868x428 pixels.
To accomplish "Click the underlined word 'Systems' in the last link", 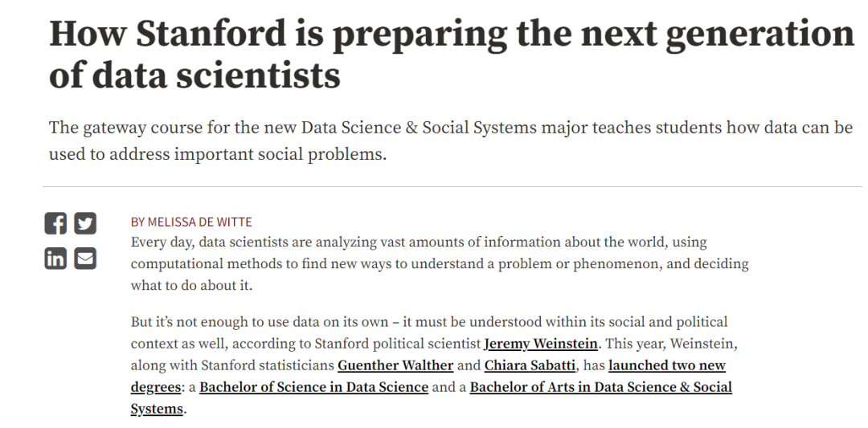I will [x=157, y=410].
